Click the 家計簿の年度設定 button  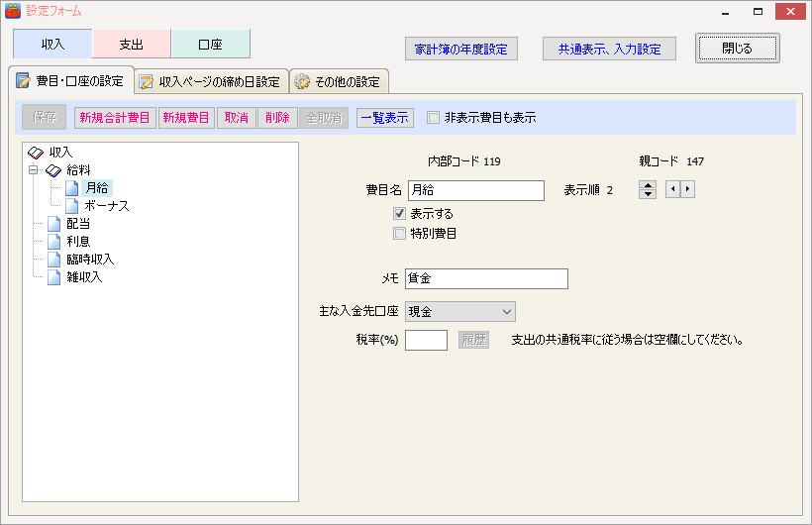tap(460, 49)
